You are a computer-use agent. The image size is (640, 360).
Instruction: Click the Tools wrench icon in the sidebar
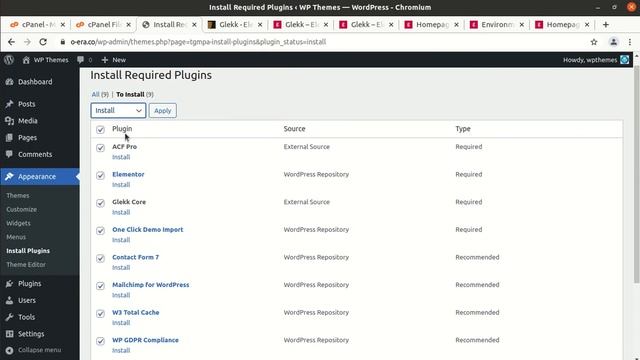point(9,317)
